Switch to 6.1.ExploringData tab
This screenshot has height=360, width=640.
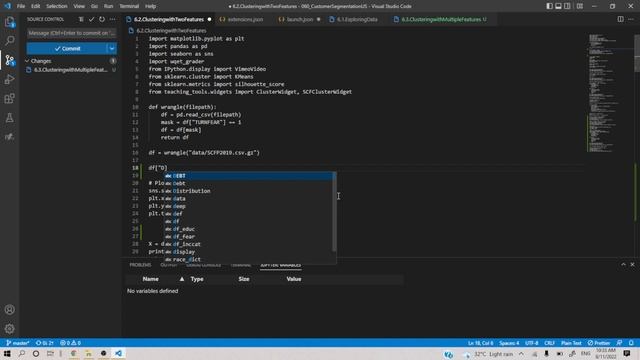(357, 19)
